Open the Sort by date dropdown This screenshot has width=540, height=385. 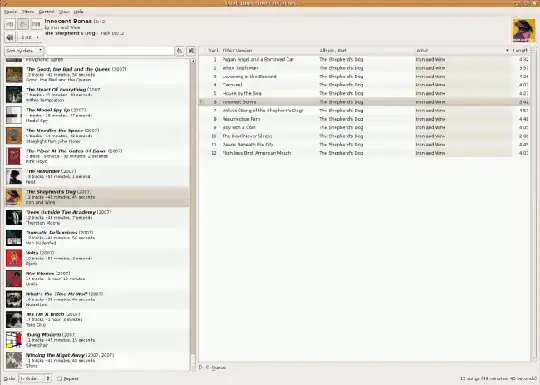pyautogui.click(x=24, y=51)
